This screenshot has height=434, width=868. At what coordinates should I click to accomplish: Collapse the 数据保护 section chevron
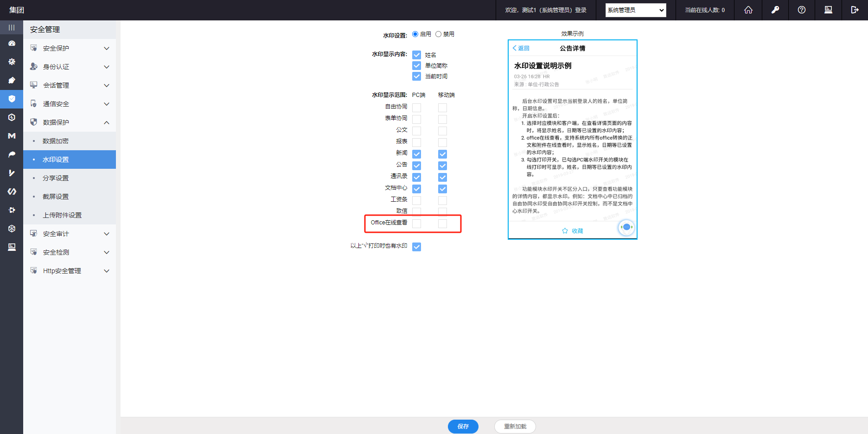point(107,122)
